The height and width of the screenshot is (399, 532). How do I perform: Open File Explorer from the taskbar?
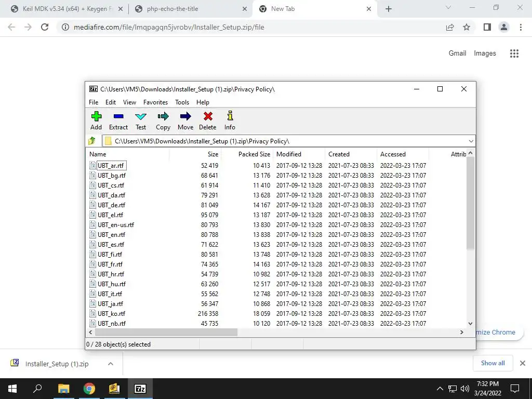(x=63, y=389)
